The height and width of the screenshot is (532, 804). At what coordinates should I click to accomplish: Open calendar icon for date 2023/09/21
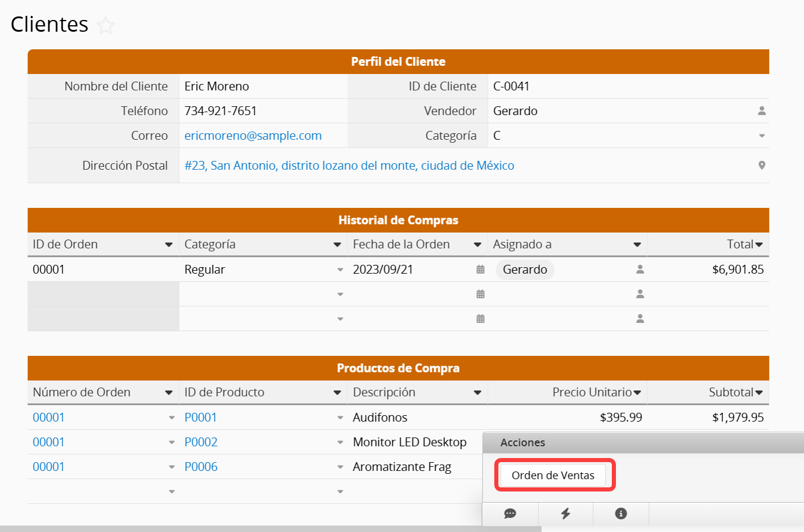pyautogui.click(x=480, y=270)
